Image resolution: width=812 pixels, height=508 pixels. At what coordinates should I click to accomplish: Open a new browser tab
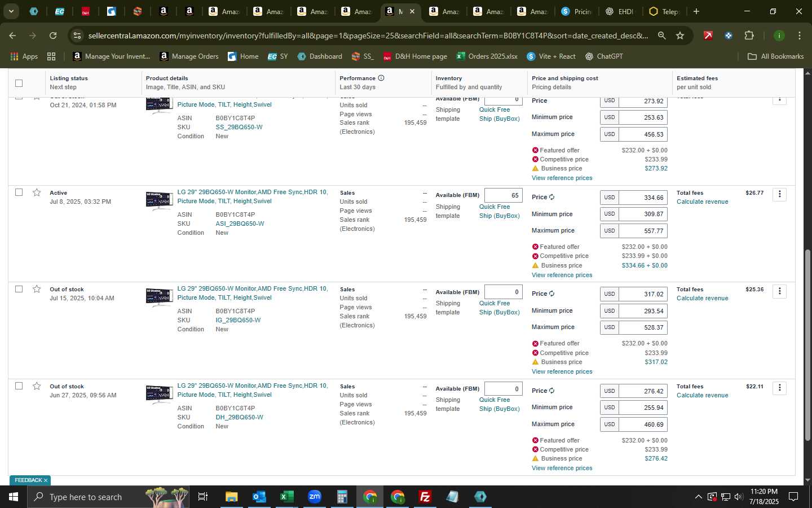tap(696, 11)
